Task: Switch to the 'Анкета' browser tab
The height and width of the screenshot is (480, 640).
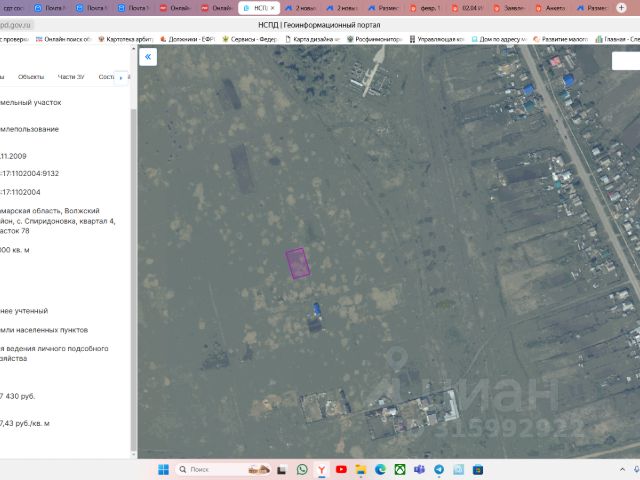Action: click(551, 8)
